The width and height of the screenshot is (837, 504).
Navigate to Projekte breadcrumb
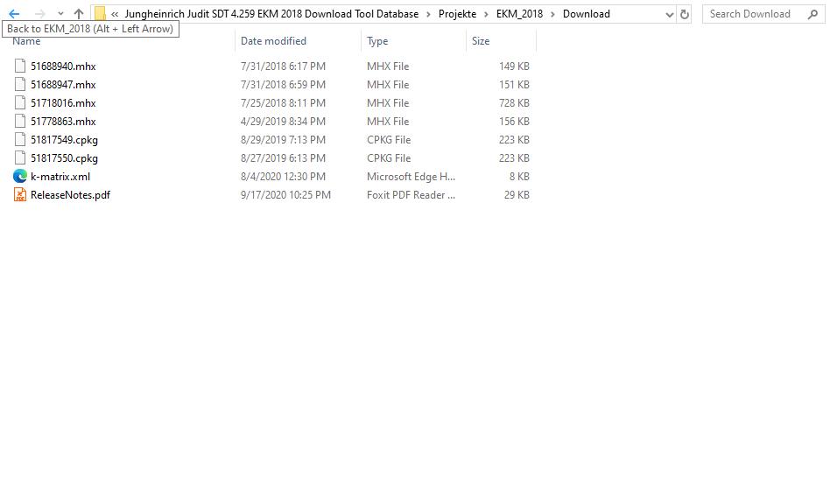(458, 14)
